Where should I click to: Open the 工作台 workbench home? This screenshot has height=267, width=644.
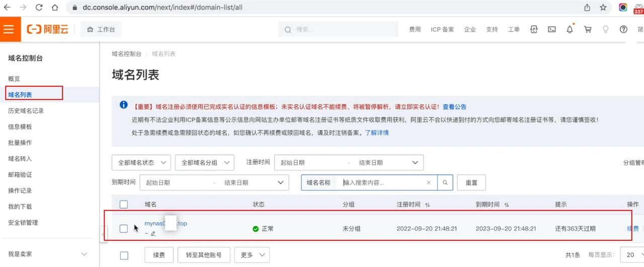(101, 30)
